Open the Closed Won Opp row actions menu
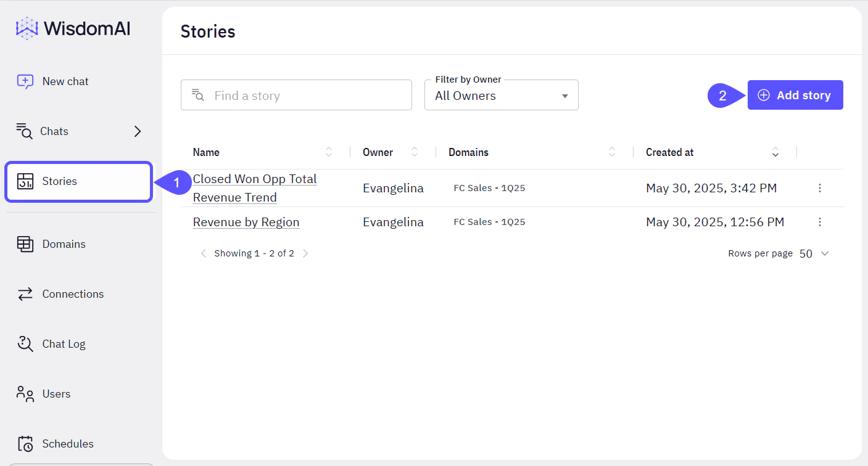 820,188
